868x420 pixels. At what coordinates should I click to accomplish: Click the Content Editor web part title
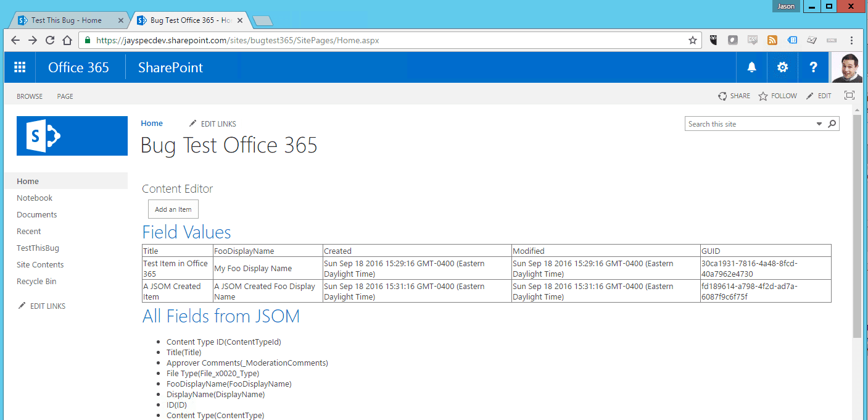point(177,189)
